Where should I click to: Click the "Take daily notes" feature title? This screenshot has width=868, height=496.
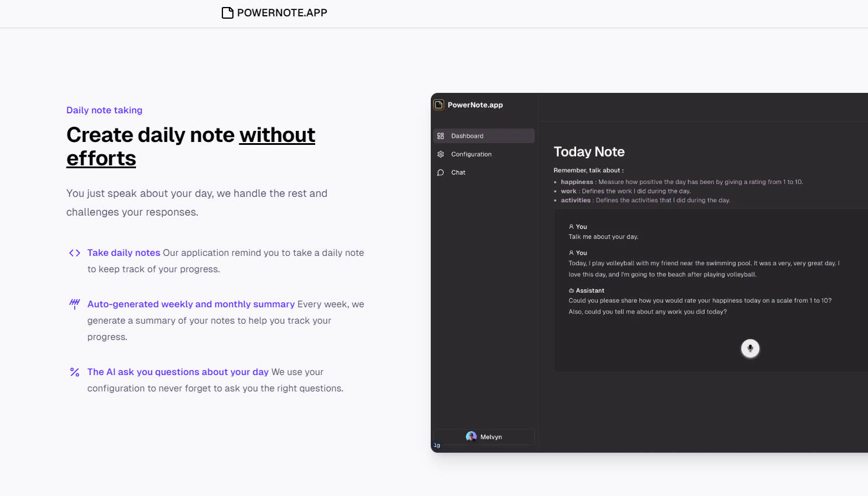click(x=124, y=253)
